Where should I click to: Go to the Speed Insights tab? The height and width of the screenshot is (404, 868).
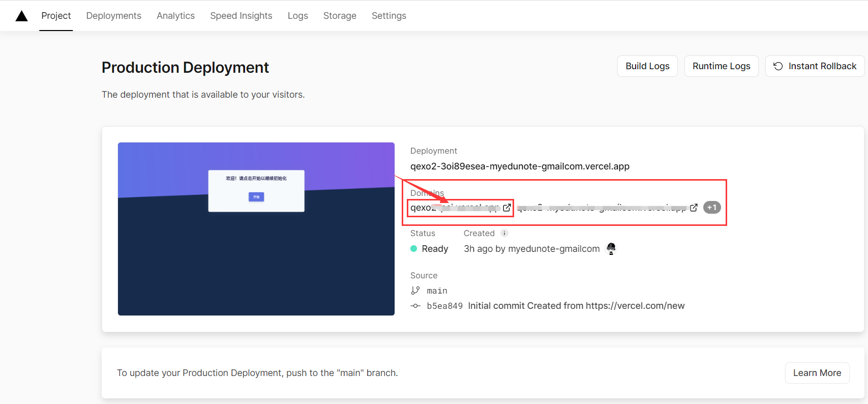241,16
